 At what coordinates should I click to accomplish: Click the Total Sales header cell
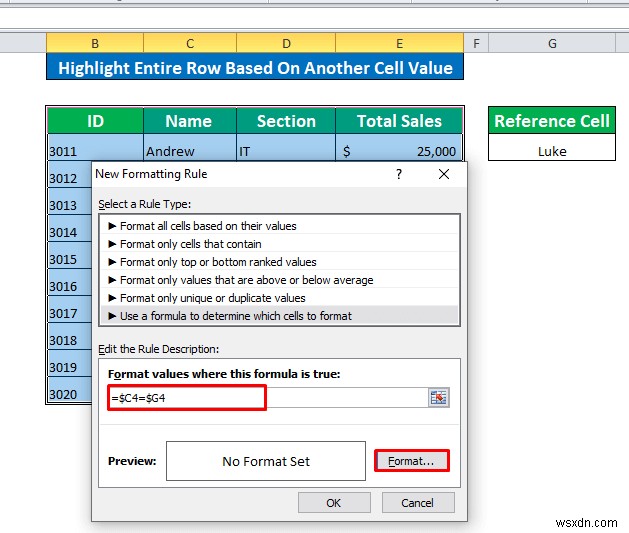[399, 121]
